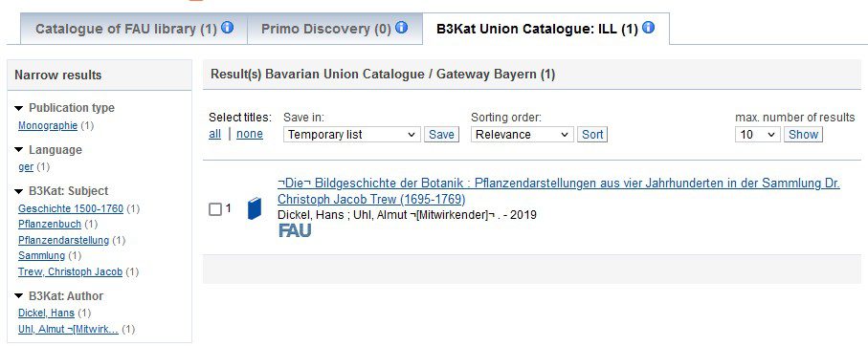Click the Save button

pyautogui.click(x=442, y=135)
